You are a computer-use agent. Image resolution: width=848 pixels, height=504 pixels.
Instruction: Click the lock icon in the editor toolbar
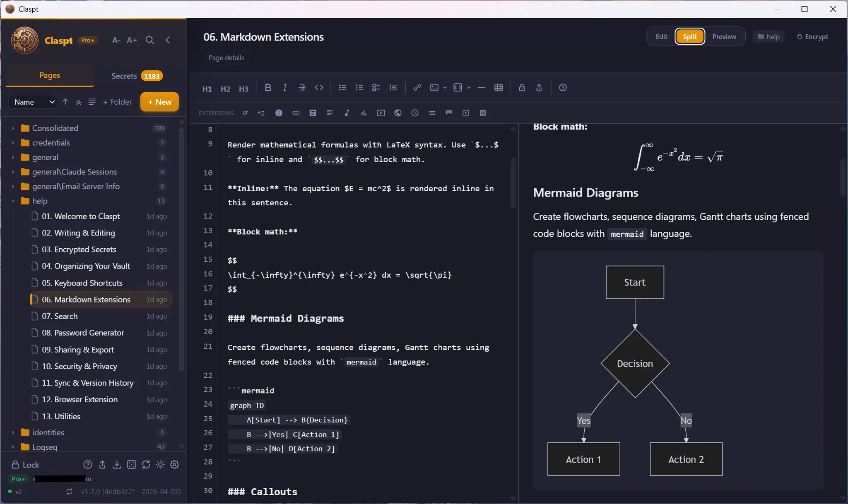522,88
